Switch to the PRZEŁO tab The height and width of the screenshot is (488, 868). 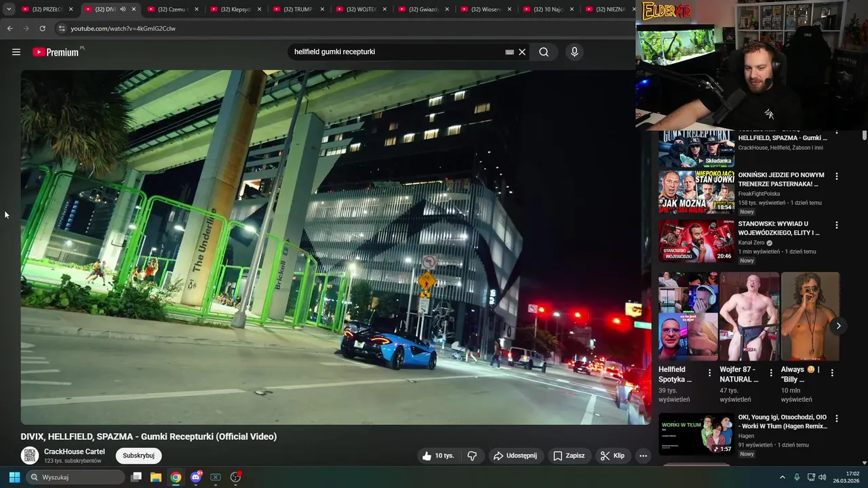pos(47,9)
